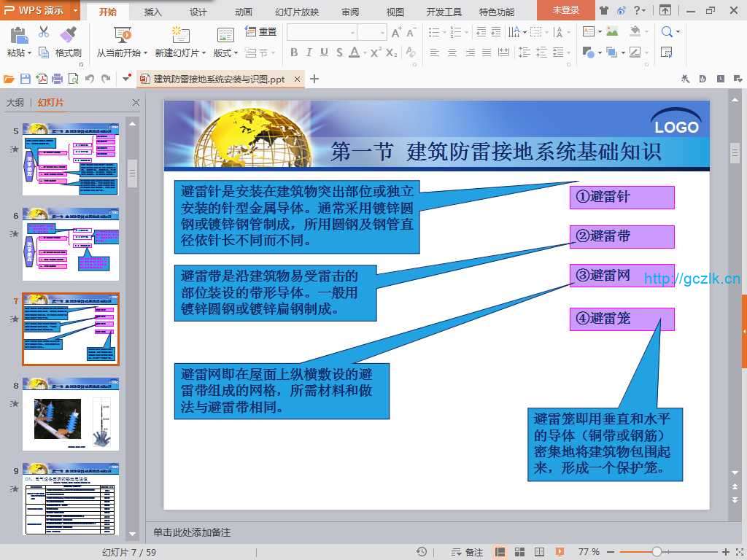Click the Print icon in quick toolbar
Image resolution: width=747 pixels, height=560 pixels.
pos(57,79)
